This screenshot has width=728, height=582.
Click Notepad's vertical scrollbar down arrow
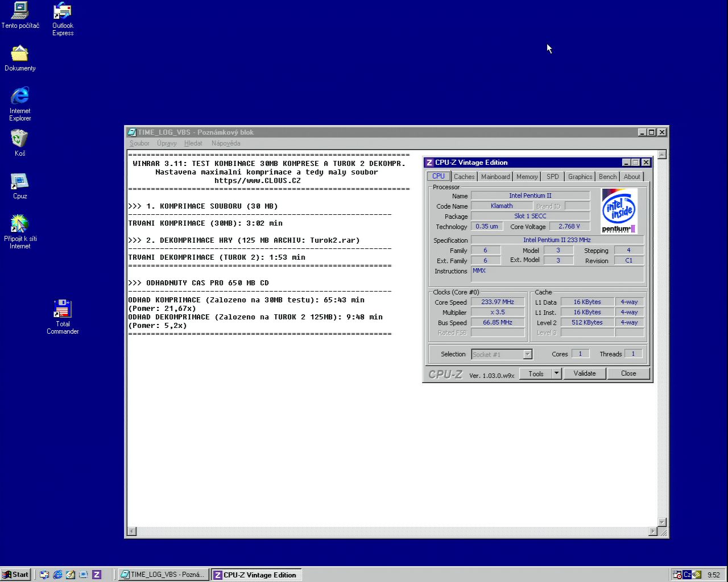coord(662,522)
